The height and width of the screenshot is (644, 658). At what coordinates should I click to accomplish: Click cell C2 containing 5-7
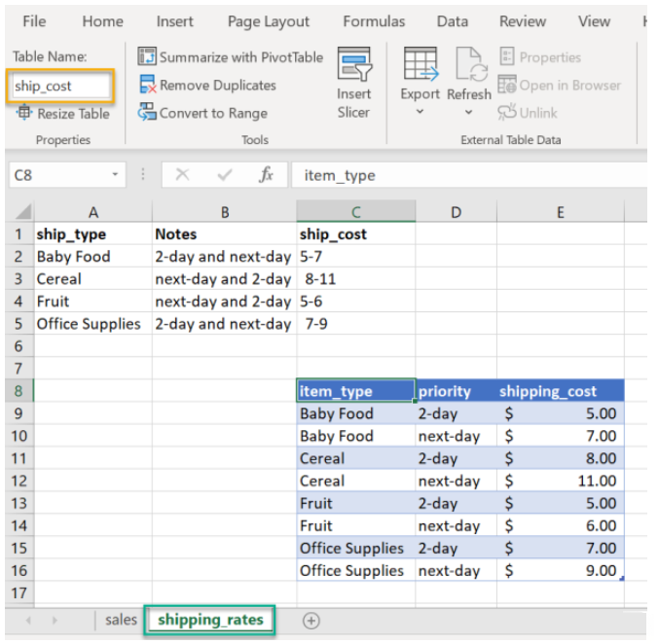pos(356,256)
